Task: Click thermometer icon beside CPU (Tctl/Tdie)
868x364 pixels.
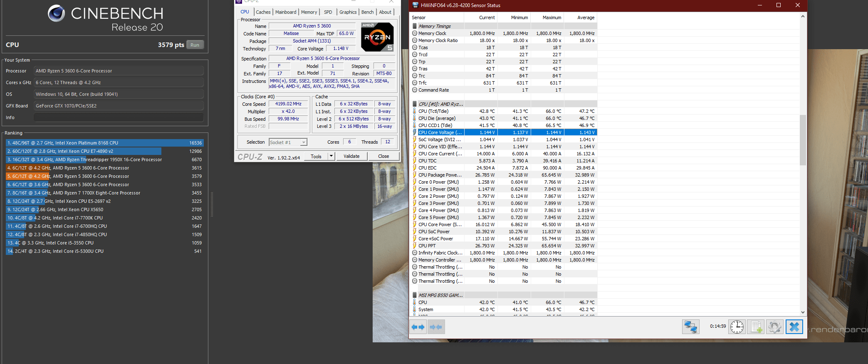Action: coord(415,111)
